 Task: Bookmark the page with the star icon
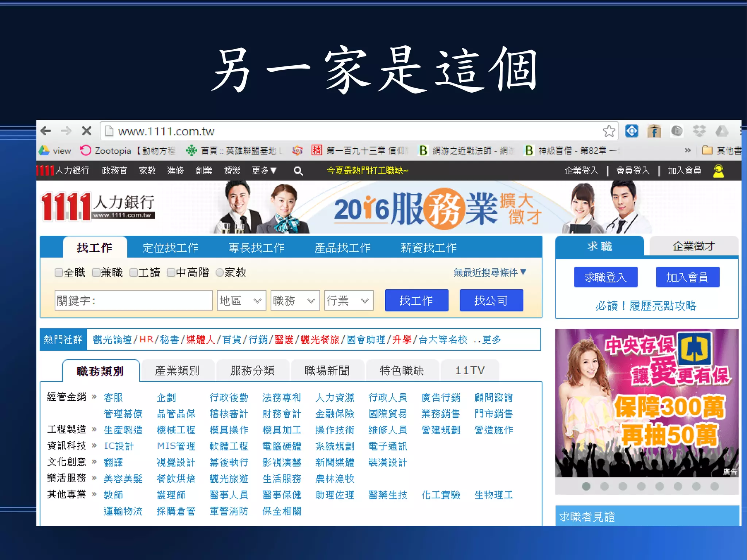click(x=609, y=131)
